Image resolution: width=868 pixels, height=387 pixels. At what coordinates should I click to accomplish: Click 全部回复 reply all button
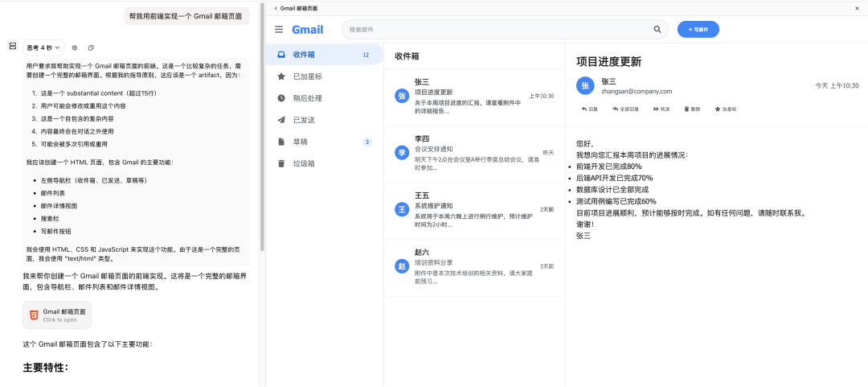click(625, 109)
